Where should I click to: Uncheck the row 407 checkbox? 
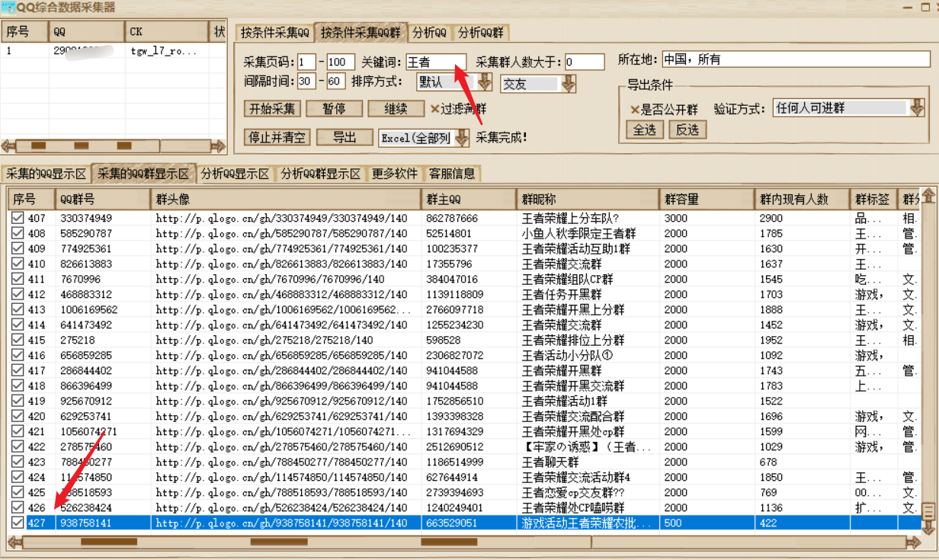pyautogui.click(x=18, y=219)
